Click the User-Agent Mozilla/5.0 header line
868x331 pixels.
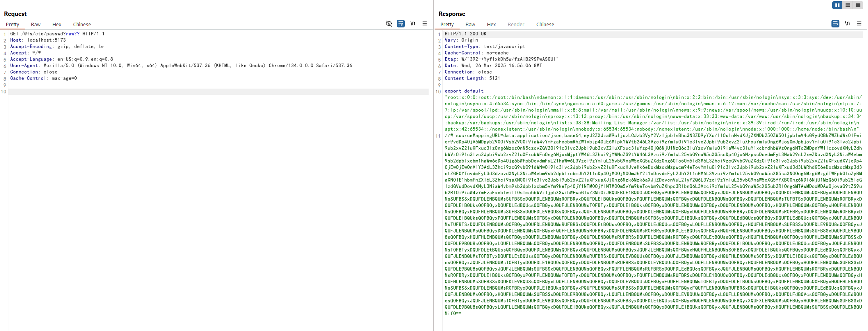pyautogui.click(x=181, y=66)
